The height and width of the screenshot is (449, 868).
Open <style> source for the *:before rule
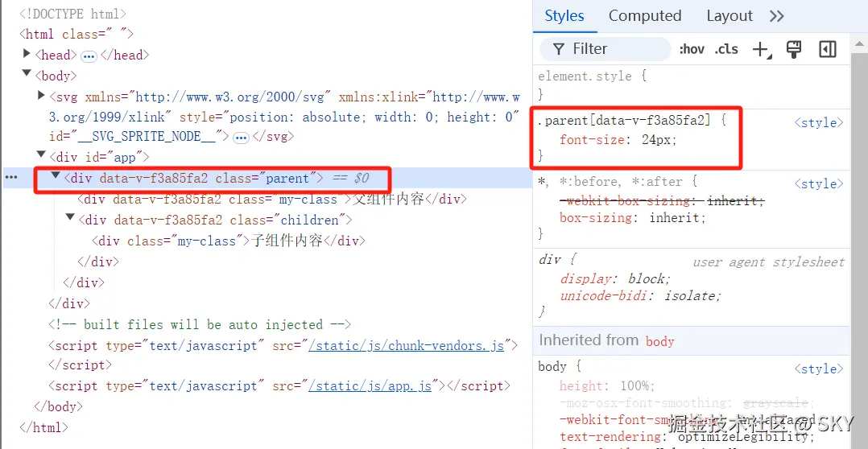[x=820, y=183]
